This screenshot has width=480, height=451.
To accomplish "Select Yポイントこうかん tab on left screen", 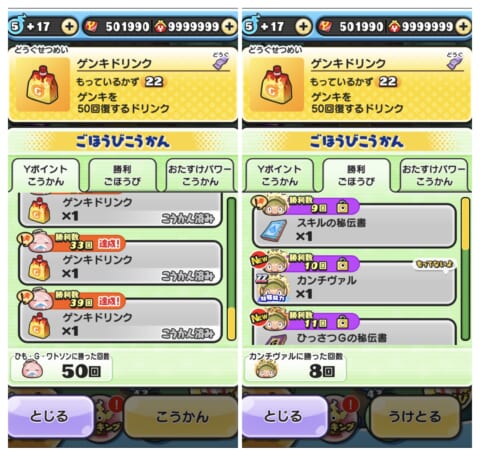I will click(x=46, y=175).
